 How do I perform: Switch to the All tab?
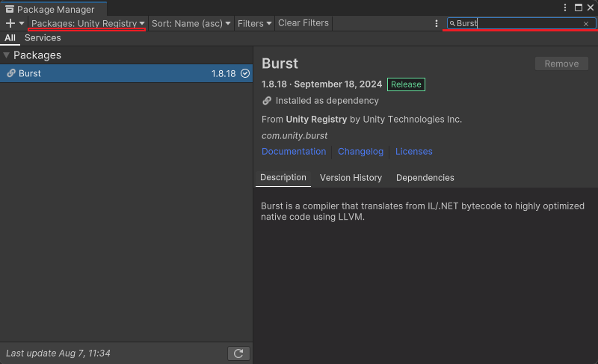[10, 37]
